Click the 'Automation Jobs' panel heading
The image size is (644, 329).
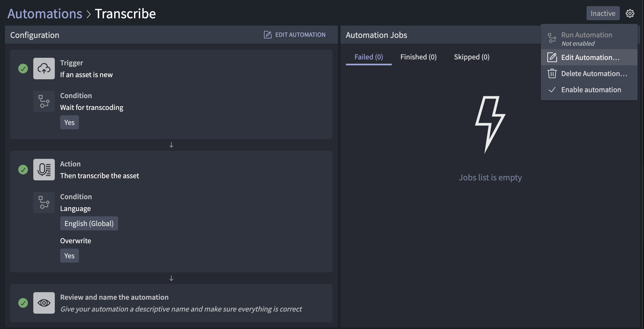click(377, 35)
